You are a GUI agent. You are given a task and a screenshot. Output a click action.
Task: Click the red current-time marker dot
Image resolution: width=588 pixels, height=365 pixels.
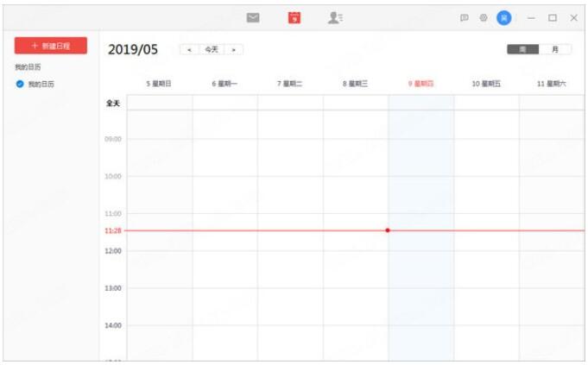coord(388,230)
